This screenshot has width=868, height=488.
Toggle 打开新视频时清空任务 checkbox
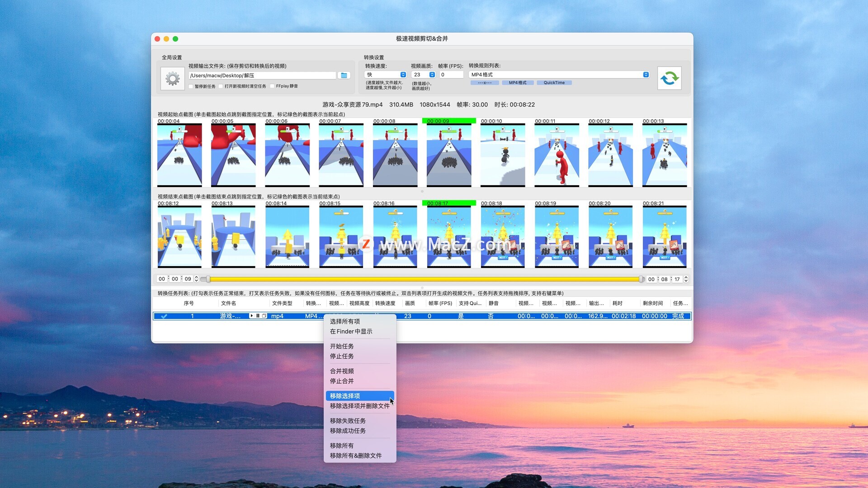pyautogui.click(x=221, y=86)
